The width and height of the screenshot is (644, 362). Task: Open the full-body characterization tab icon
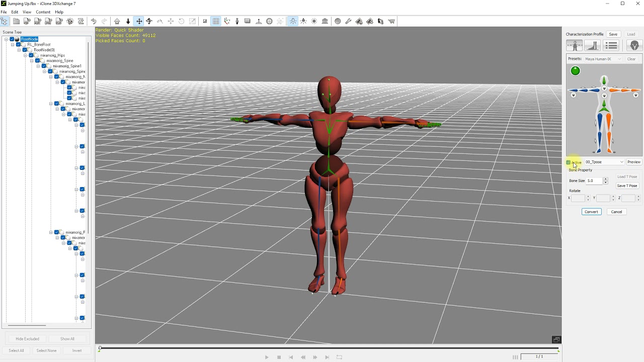(574, 45)
